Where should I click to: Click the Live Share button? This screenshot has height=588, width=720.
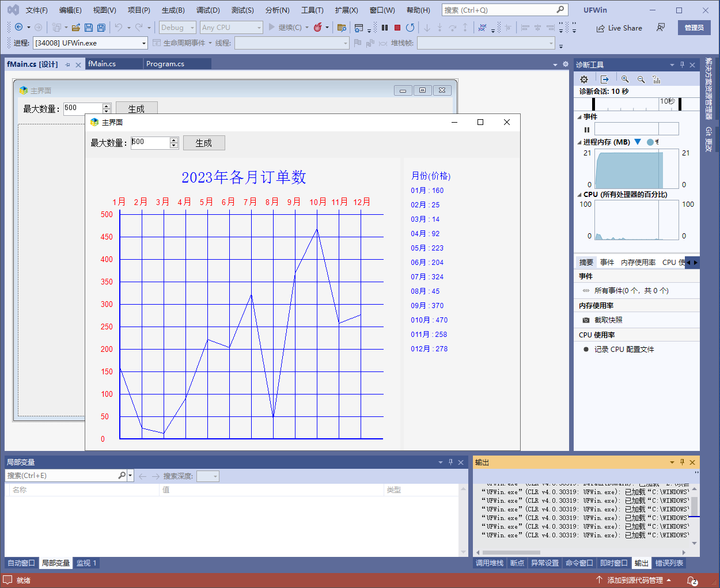click(x=619, y=28)
